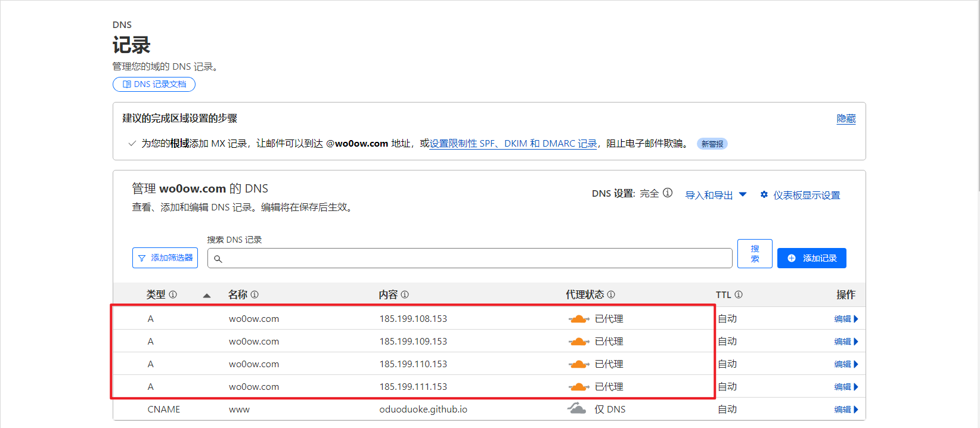980x428 pixels.
Task: Click info icon next to 内容 header
Action: pyautogui.click(x=405, y=294)
